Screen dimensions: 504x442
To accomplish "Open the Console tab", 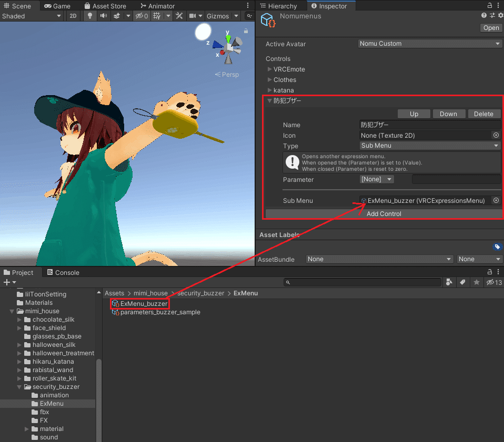I will [x=63, y=273].
